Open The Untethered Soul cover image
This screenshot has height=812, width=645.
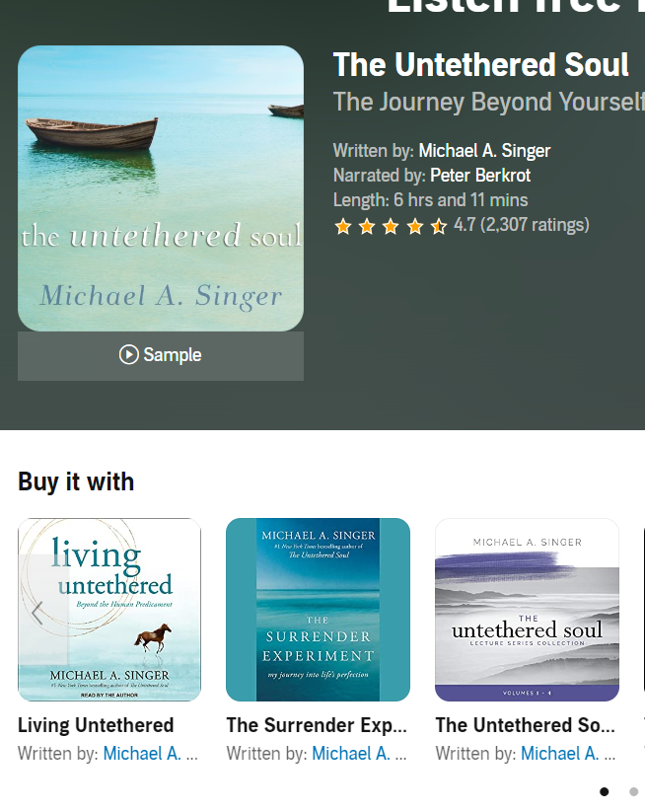pos(161,188)
